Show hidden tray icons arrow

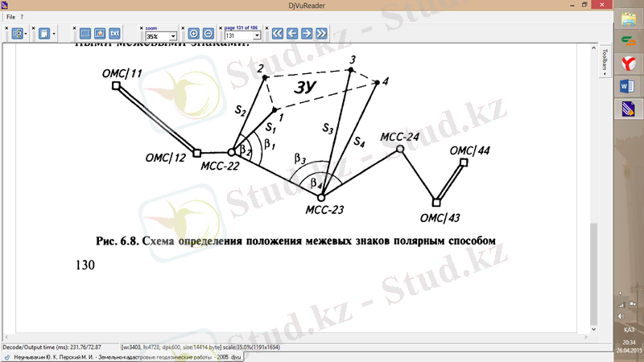coord(621,294)
